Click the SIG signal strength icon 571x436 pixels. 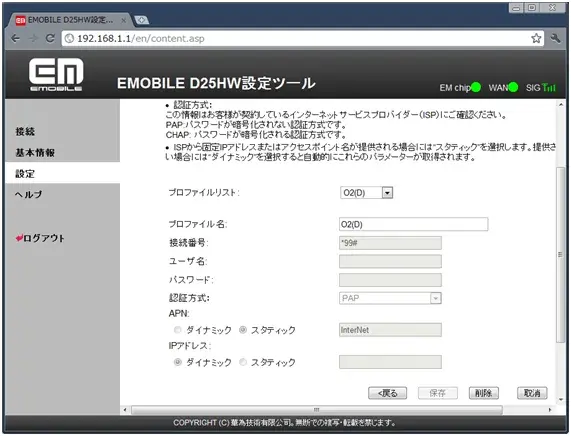(x=549, y=87)
